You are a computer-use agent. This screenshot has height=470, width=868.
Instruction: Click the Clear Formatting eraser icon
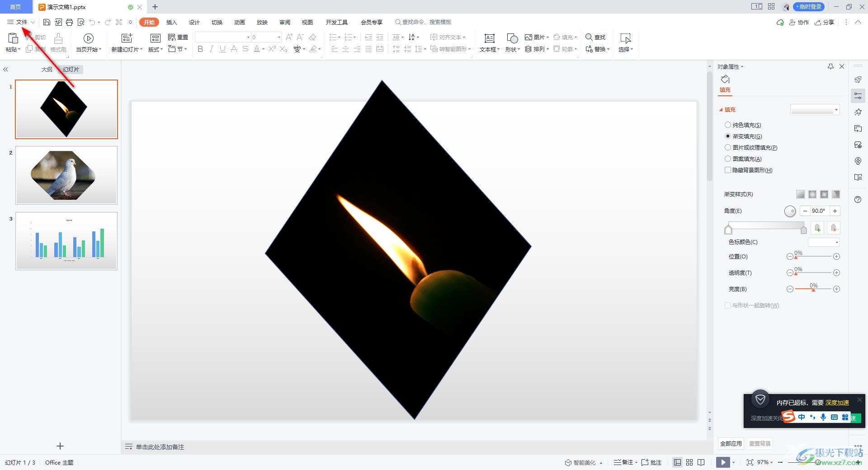[x=312, y=37]
